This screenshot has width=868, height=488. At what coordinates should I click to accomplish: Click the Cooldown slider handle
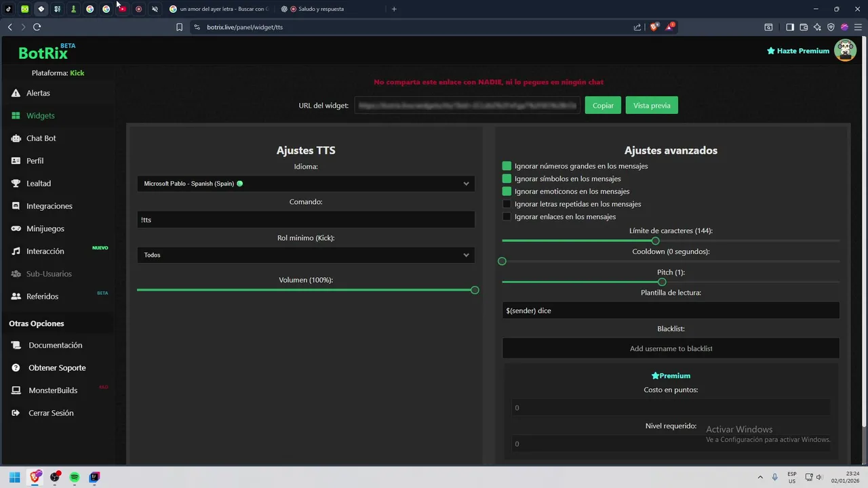coord(502,261)
